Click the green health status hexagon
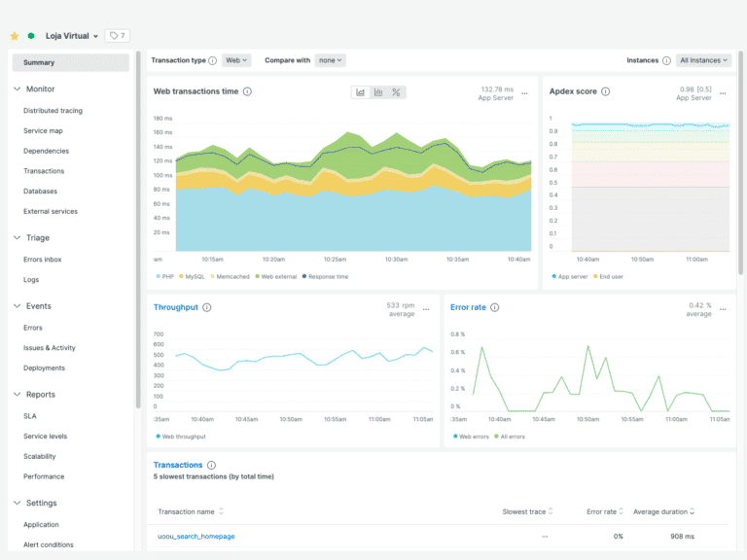Image resolution: width=747 pixels, height=560 pixels. pyautogui.click(x=31, y=36)
